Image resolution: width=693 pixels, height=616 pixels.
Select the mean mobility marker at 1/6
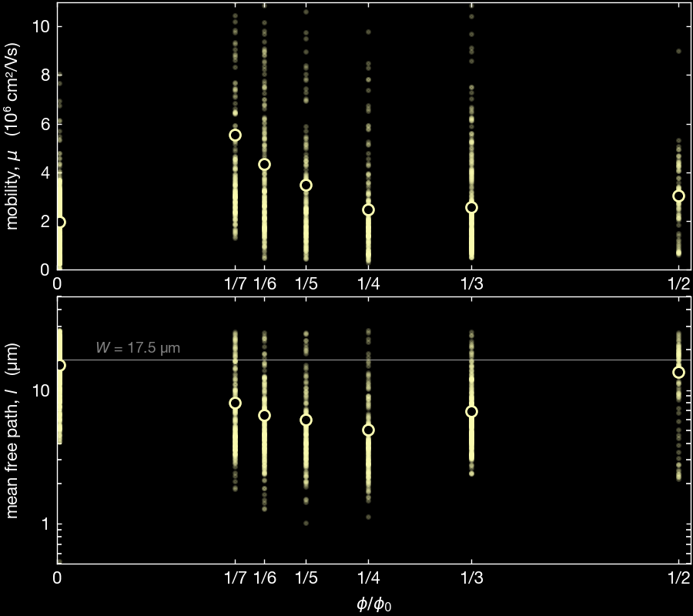click(264, 164)
